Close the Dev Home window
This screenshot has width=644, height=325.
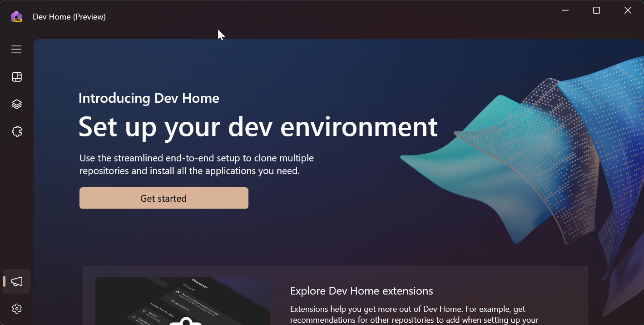point(628,10)
